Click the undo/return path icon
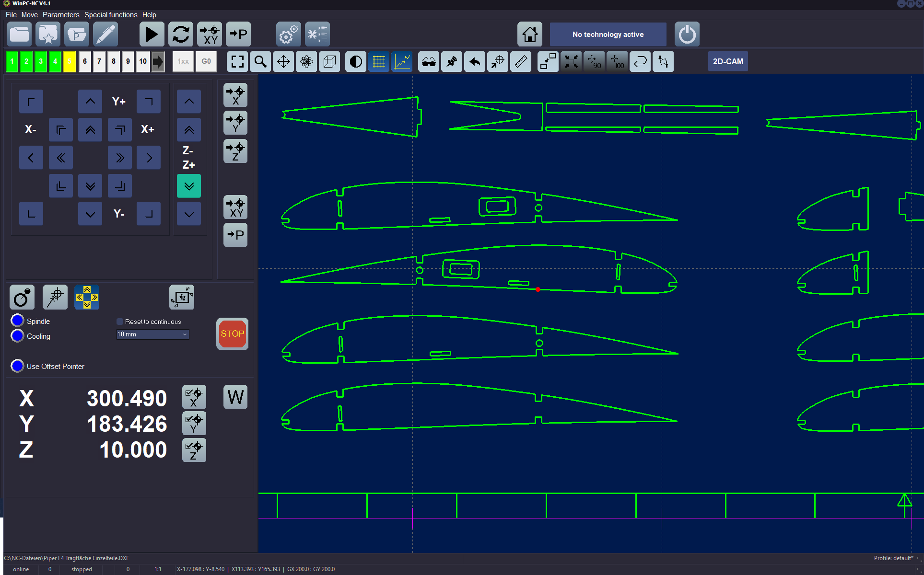The width and height of the screenshot is (924, 575). (x=639, y=61)
